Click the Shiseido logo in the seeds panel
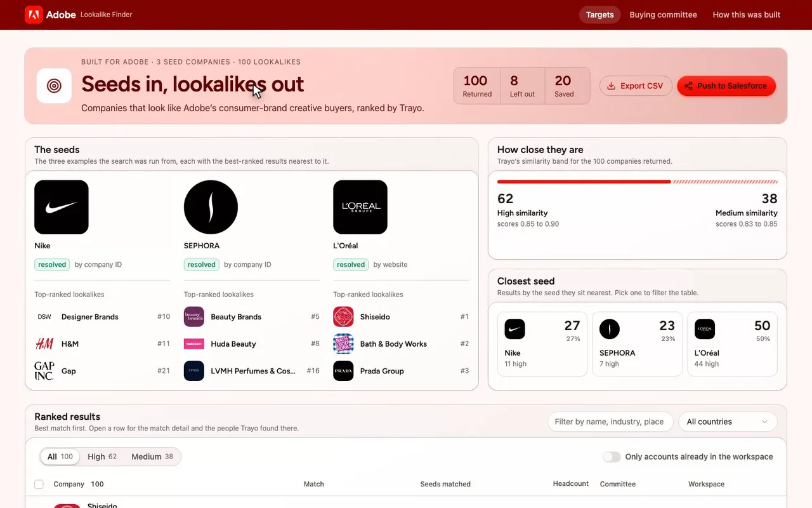 343,317
